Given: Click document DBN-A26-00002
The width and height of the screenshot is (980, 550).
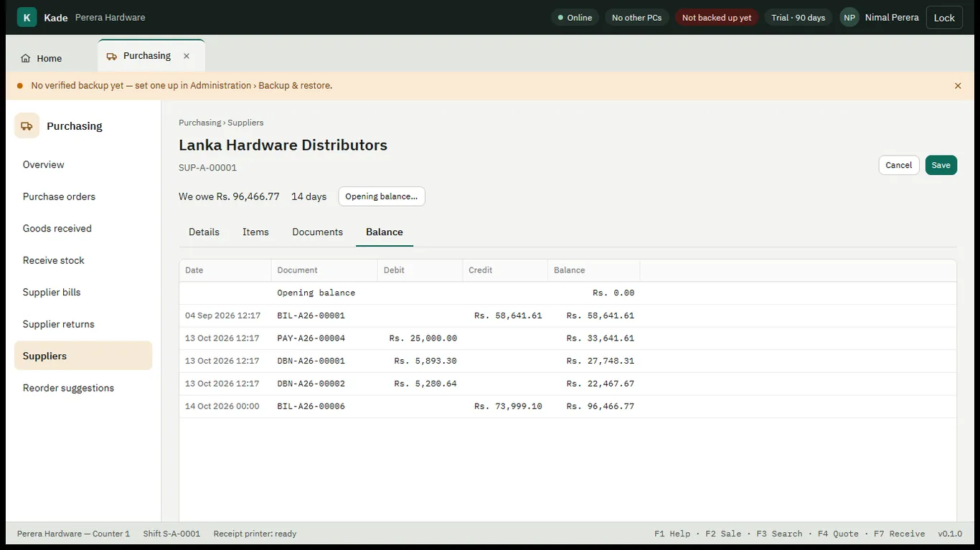Looking at the screenshot, I should [x=311, y=384].
